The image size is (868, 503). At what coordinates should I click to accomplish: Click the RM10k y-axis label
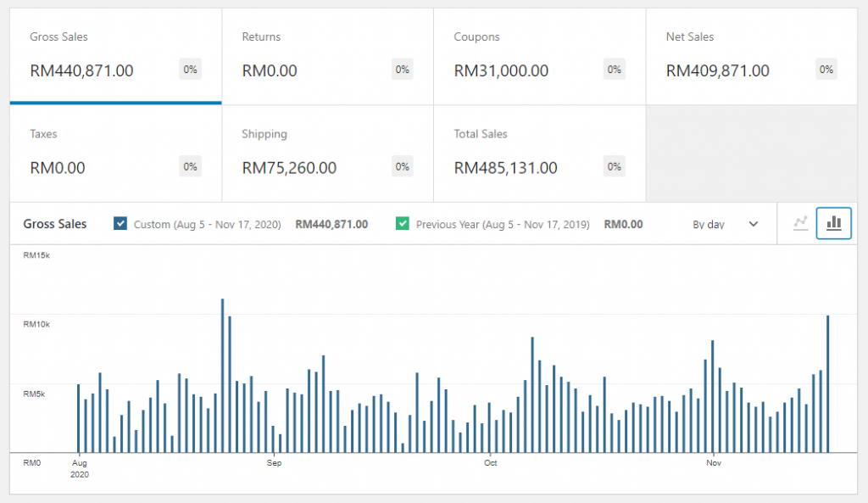[36, 324]
